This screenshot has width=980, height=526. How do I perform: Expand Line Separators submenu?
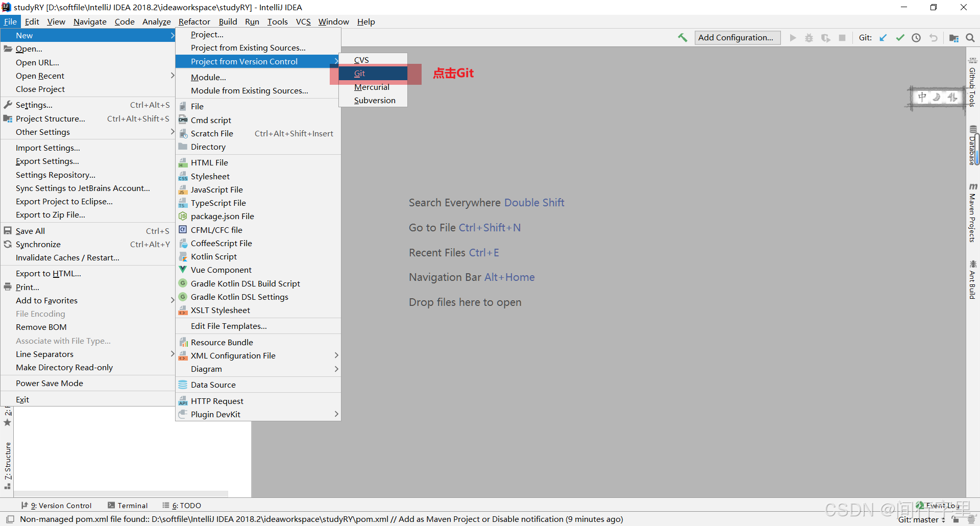pyautogui.click(x=88, y=354)
